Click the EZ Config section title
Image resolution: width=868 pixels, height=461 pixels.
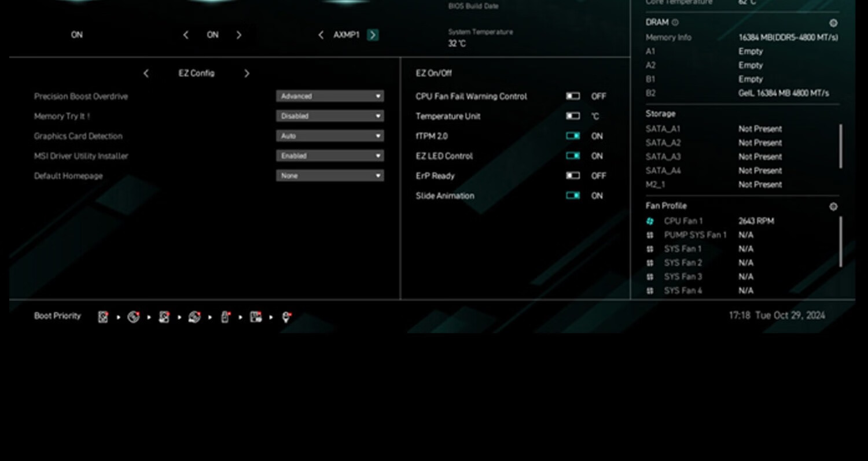196,73
